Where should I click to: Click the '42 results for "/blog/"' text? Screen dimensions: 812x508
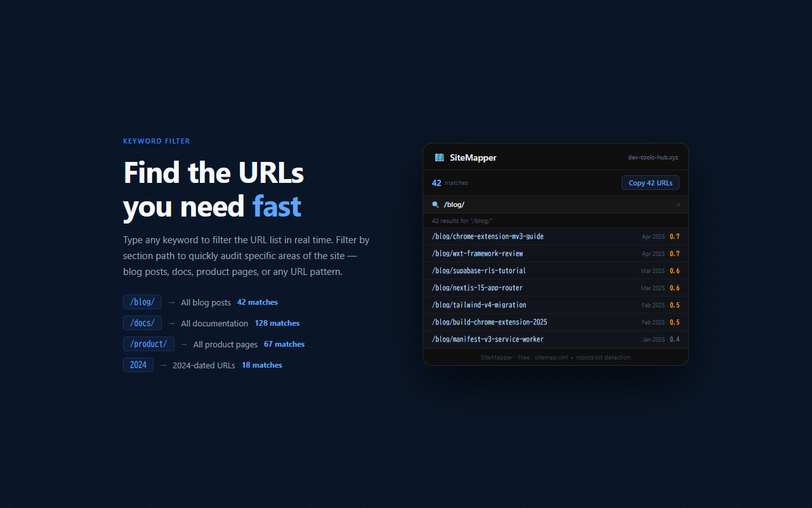tap(462, 220)
